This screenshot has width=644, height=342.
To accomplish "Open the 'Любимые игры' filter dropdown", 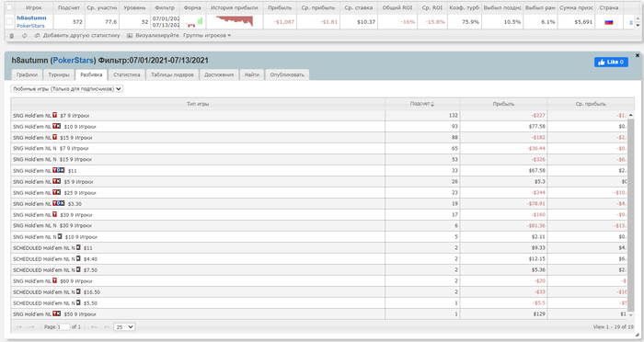I will [66, 88].
